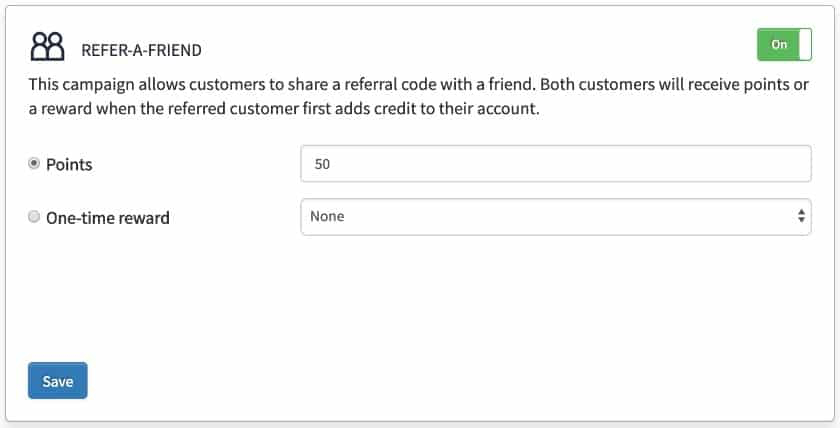840x428 pixels.
Task: Turn off the Refer-a-Friend On switch
Action: pyautogui.click(x=784, y=44)
